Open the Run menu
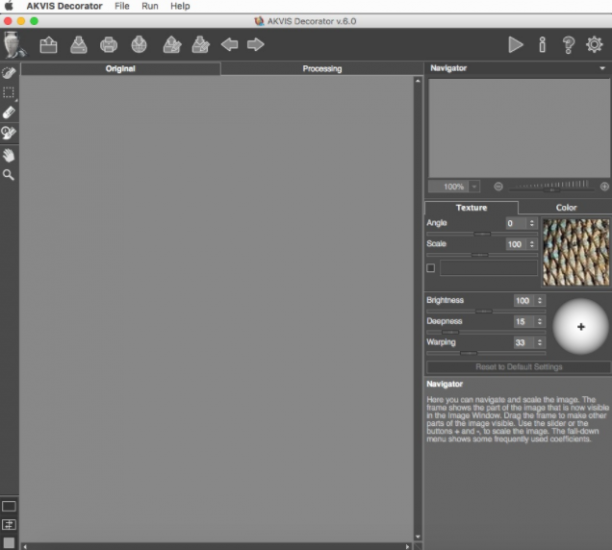Viewport: 612px width, 550px height. (x=150, y=6)
